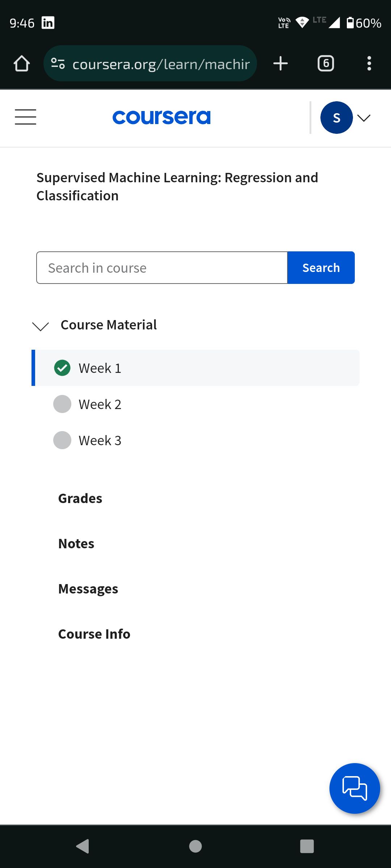391x868 pixels.
Task: Focus the Search in course field
Action: coord(162,268)
